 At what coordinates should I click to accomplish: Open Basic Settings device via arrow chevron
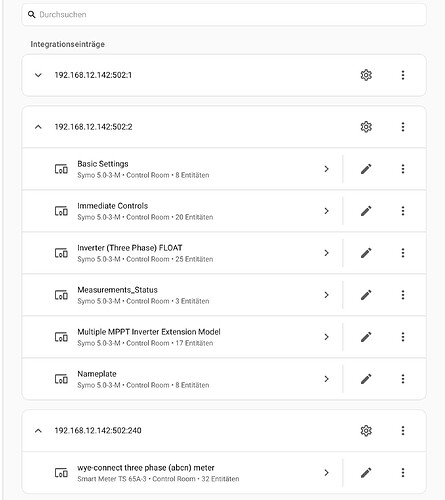pyautogui.click(x=326, y=169)
